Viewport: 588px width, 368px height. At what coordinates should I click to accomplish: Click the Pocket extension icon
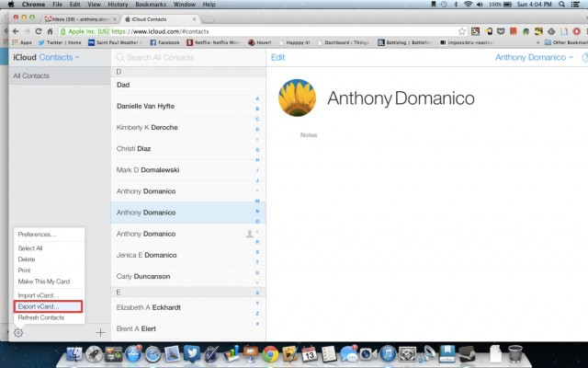point(501,31)
